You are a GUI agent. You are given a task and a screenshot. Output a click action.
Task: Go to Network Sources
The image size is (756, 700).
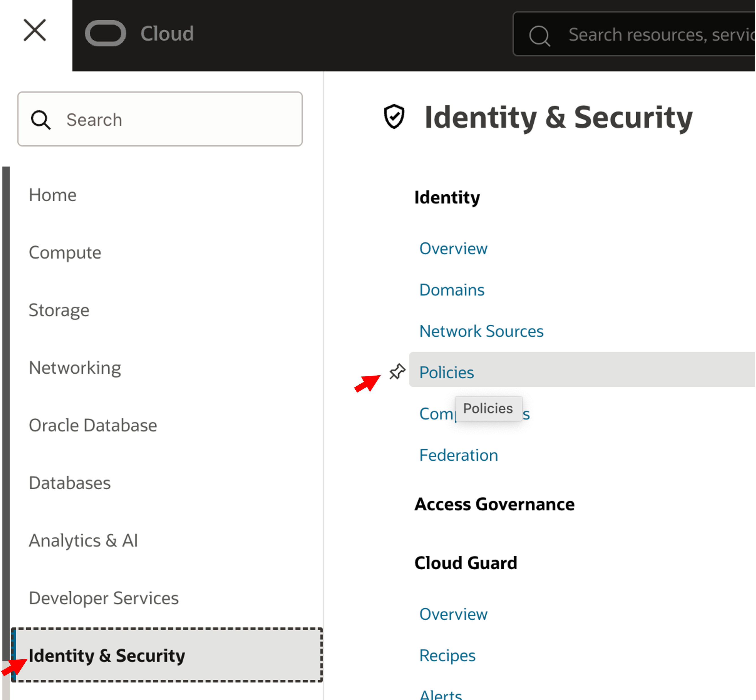pos(481,331)
